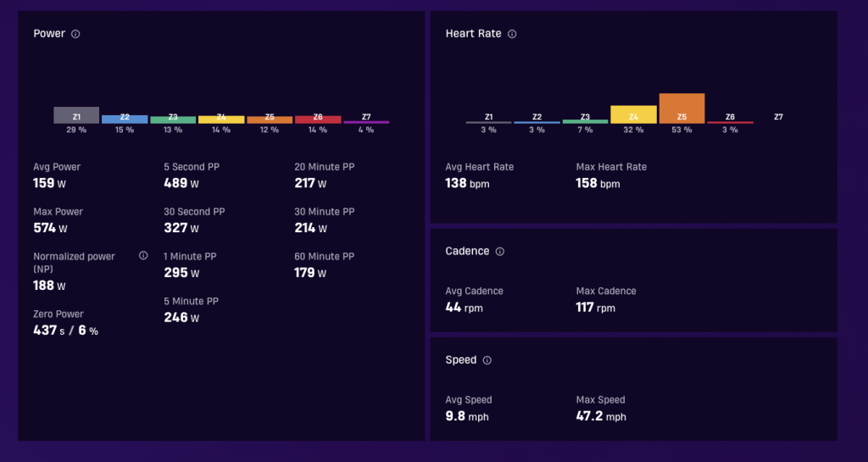Click the Avg Heart Rate value 138 bpm

pos(467,183)
